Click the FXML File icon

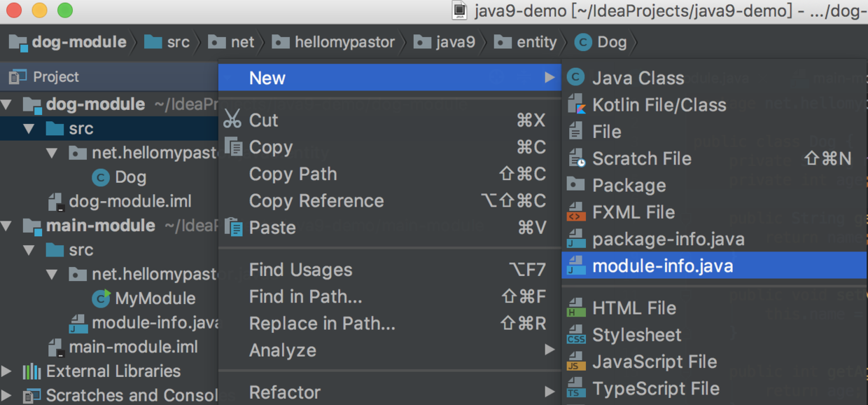pos(575,212)
